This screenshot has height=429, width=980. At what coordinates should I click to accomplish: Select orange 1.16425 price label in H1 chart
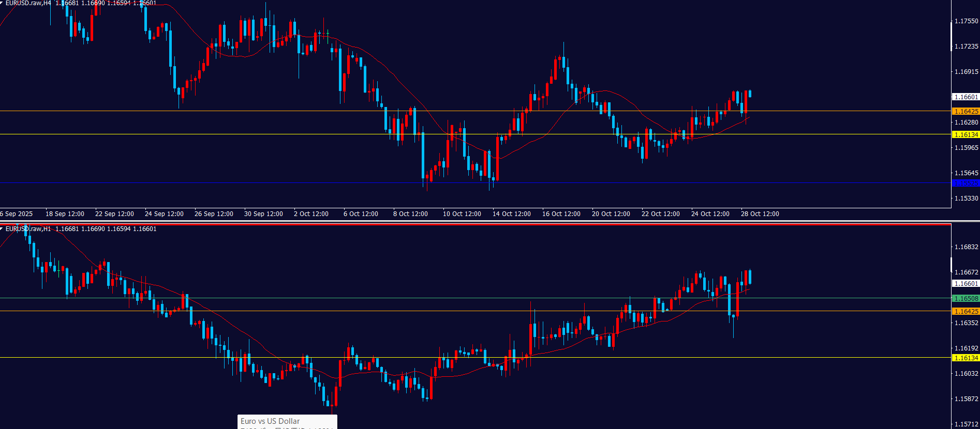pyautogui.click(x=966, y=311)
